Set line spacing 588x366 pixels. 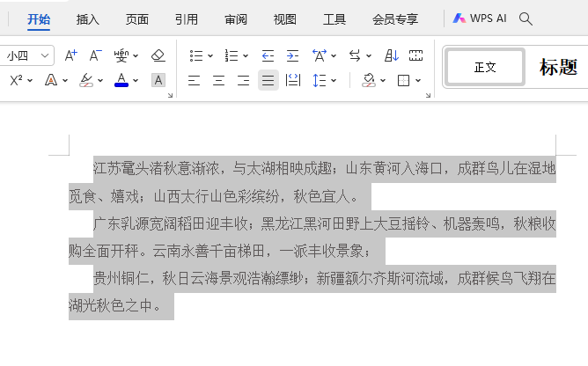click(x=320, y=80)
